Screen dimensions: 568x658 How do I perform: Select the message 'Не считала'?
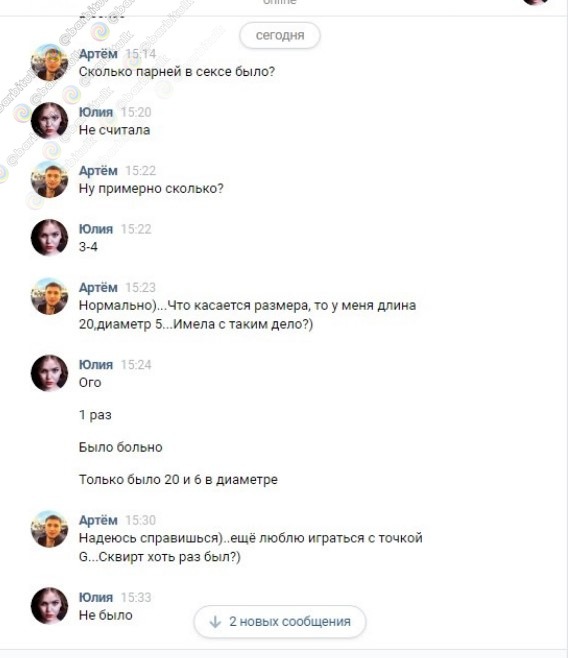click(115, 130)
